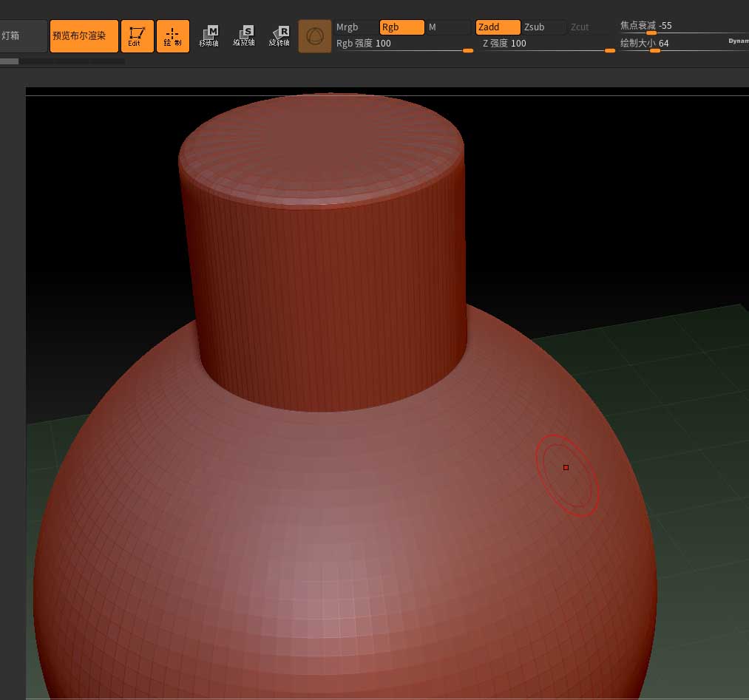Image resolution: width=749 pixels, height=700 pixels.
Task: Switch sculpting to Zsub mode
Action: 543,27
